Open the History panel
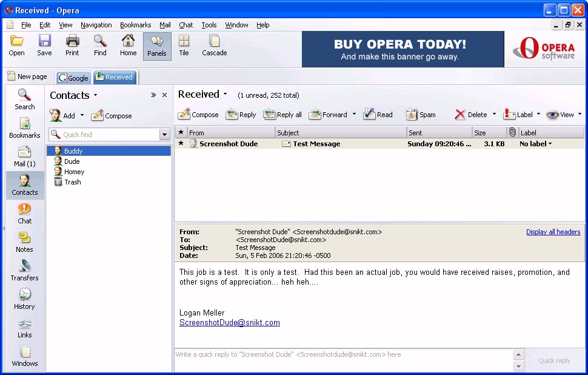The height and width of the screenshot is (375, 588). (x=24, y=299)
